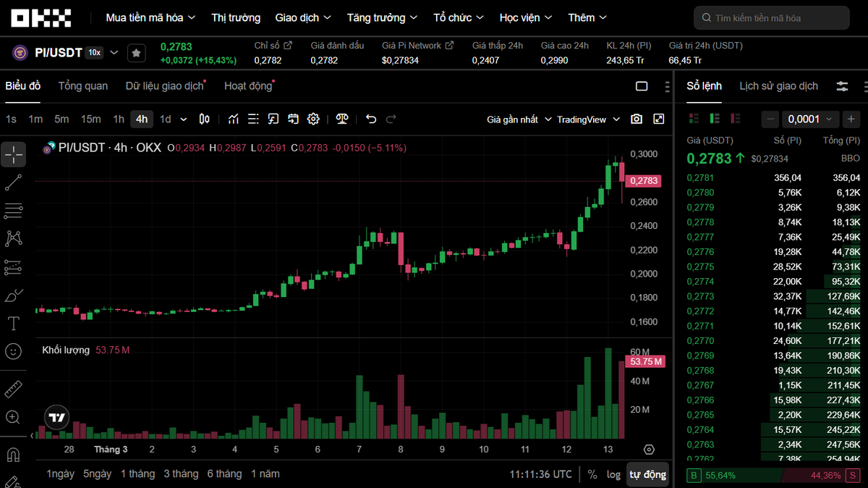Click the OKX logo

pos(41,17)
